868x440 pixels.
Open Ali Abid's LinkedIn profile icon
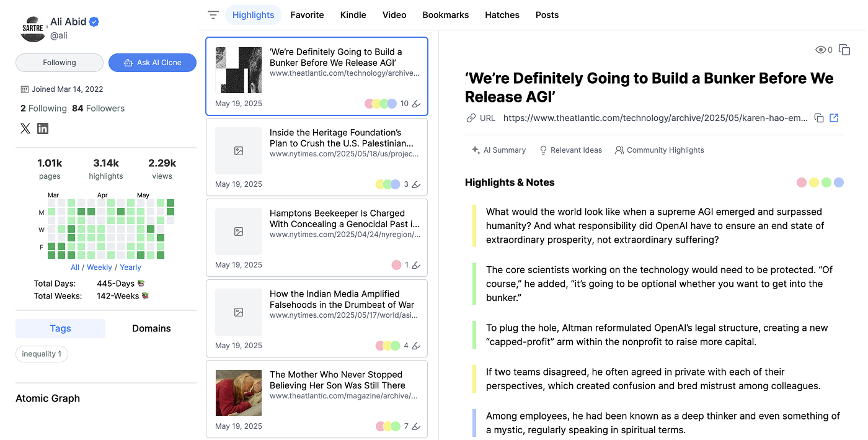click(x=43, y=128)
